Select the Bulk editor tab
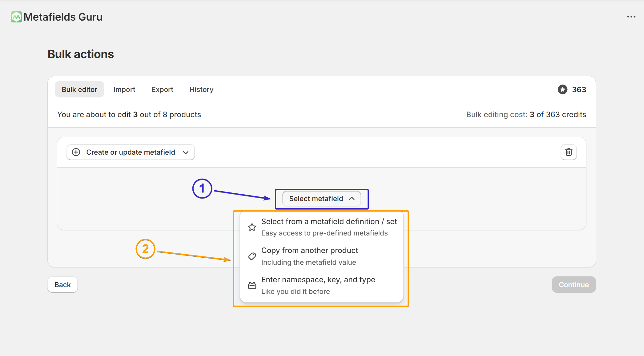 pyautogui.click(x=79, y=89)
